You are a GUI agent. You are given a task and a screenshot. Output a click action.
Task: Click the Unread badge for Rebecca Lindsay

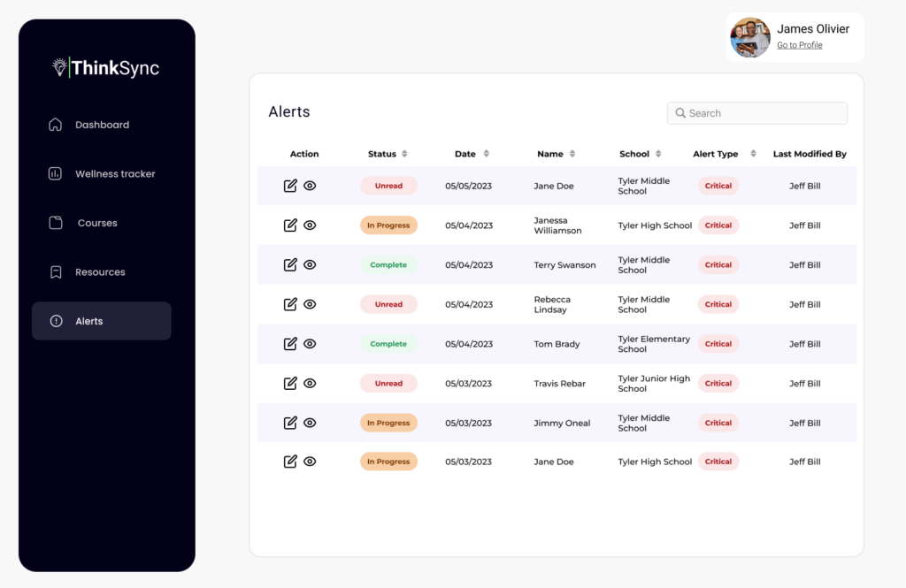coord(388,304)
